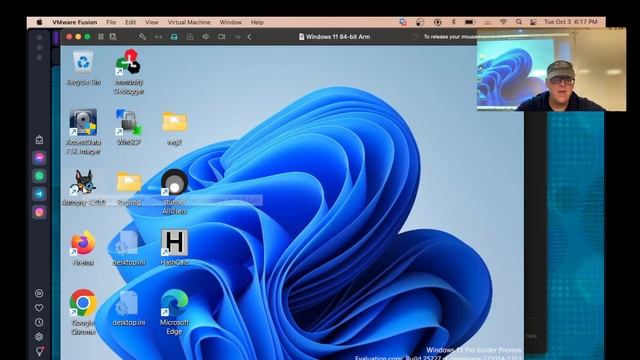This screenshot has width=640, height=360.
Task: Click the player icon in left sidebar
Action: (39, 293)
